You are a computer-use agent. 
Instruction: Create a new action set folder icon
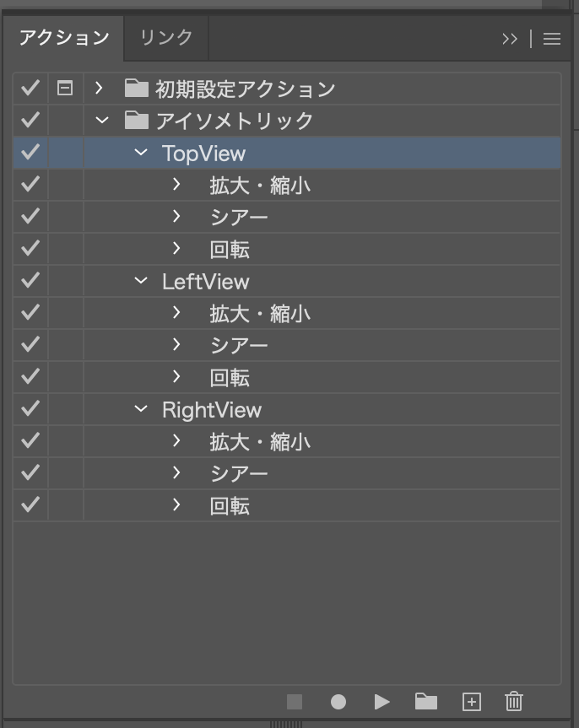pos(426,702)
